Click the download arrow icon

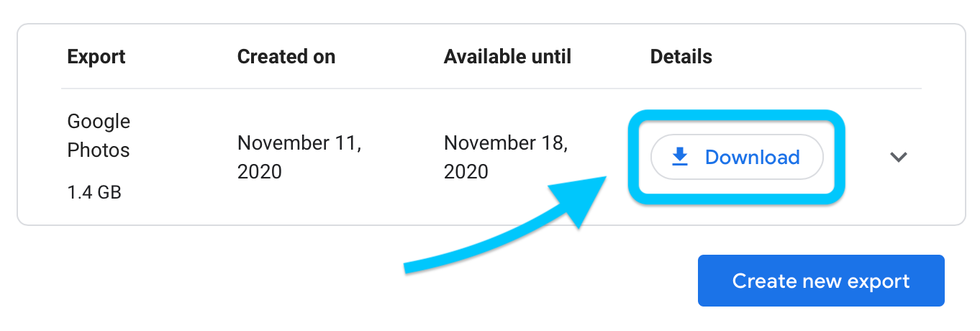pos(680,157)
